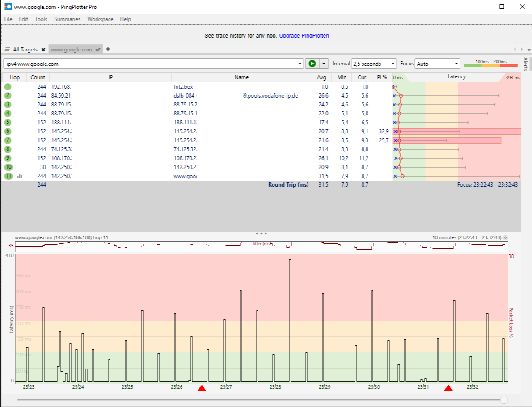Add a new target tab with plus icon
532x407 pixels.
[x=108, y=49]
